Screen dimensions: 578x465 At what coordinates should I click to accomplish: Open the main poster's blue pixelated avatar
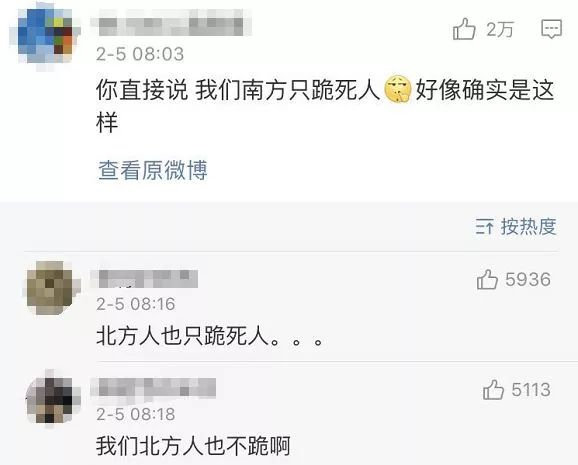click(45, 37)
